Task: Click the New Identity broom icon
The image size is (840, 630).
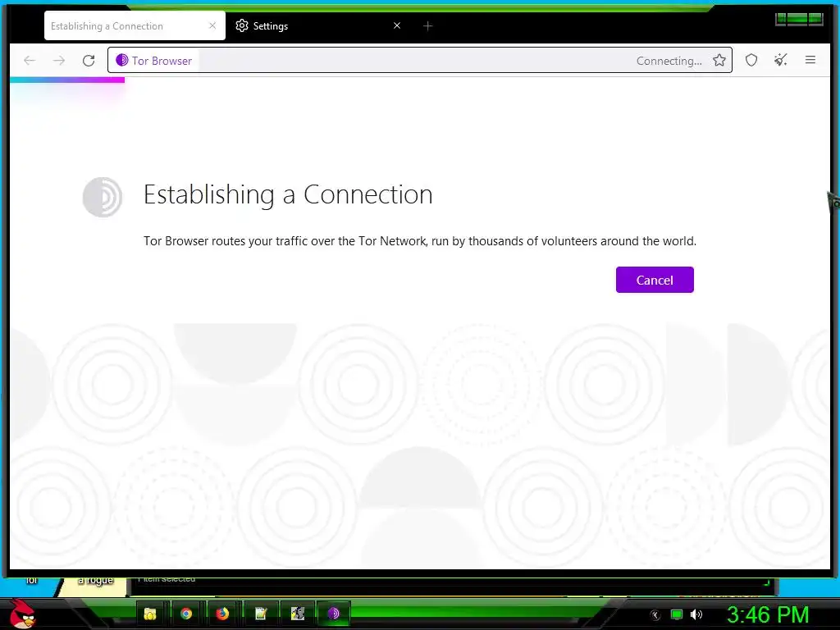Action: point(781,60)
